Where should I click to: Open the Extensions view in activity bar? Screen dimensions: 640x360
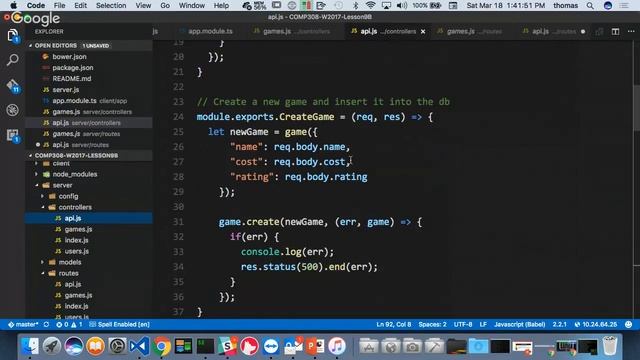pos(13,136)
